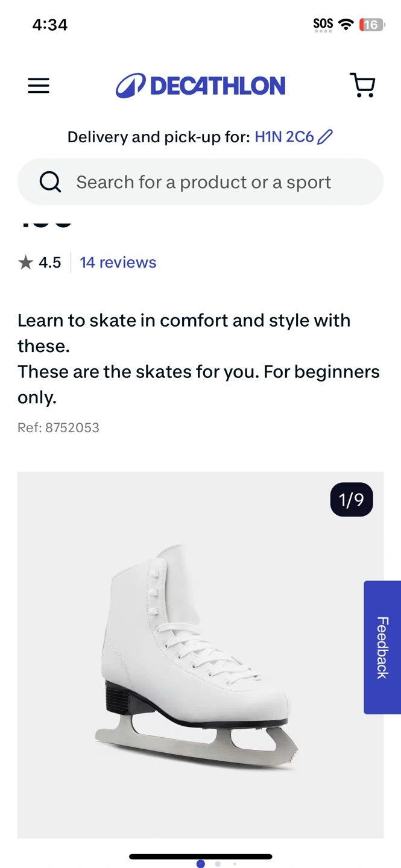
Task: Tap the 1/9 image counter badge
Action: tap(352, 500)
